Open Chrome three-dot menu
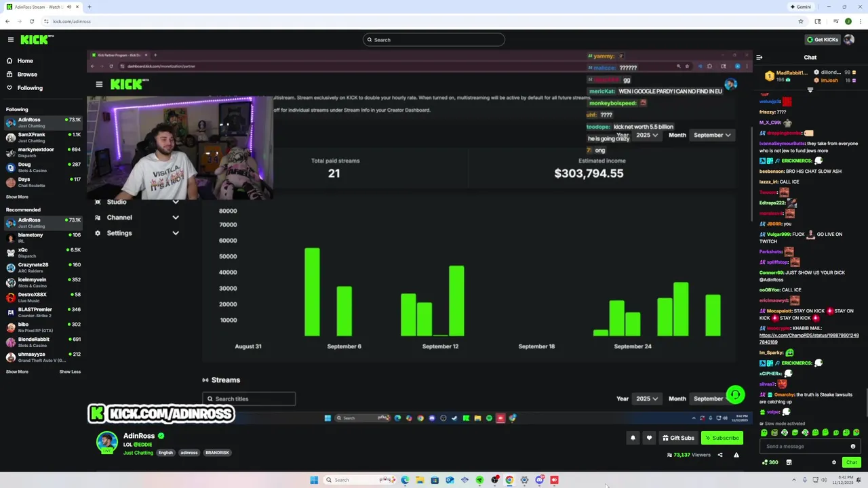Viewport: 868px width, 488px height. (x=860, y=22)
